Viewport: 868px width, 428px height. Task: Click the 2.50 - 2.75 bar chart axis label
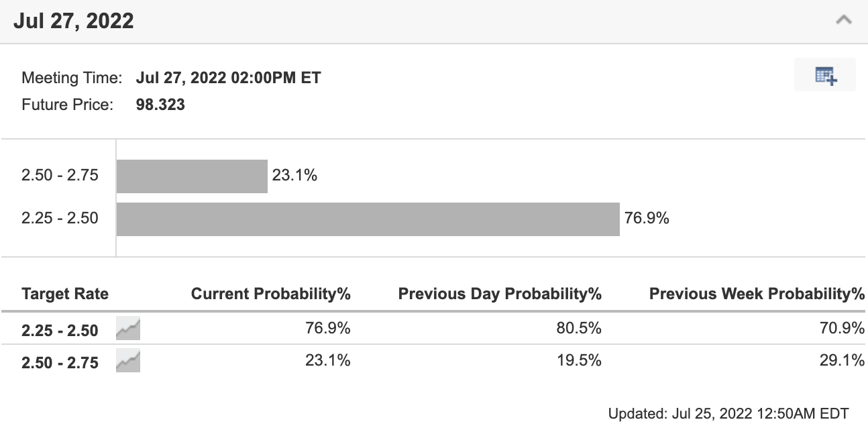point(60,176)
